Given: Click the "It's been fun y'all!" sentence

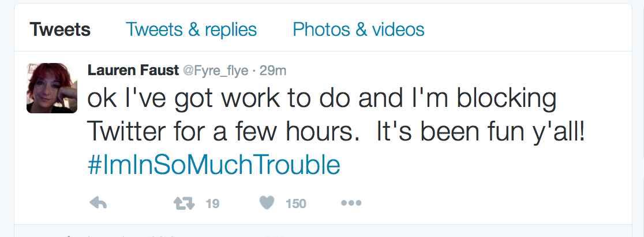Looking at the screenshot, I should pos(481,132).
